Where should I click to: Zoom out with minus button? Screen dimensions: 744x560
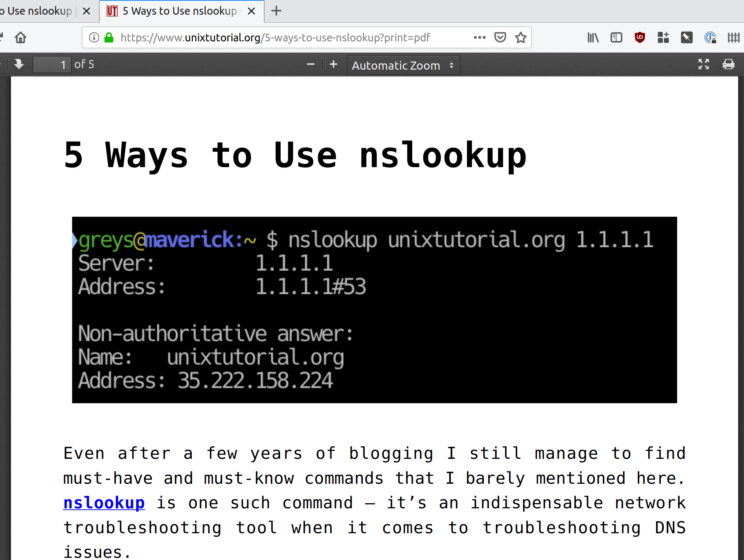coord(311,65)
